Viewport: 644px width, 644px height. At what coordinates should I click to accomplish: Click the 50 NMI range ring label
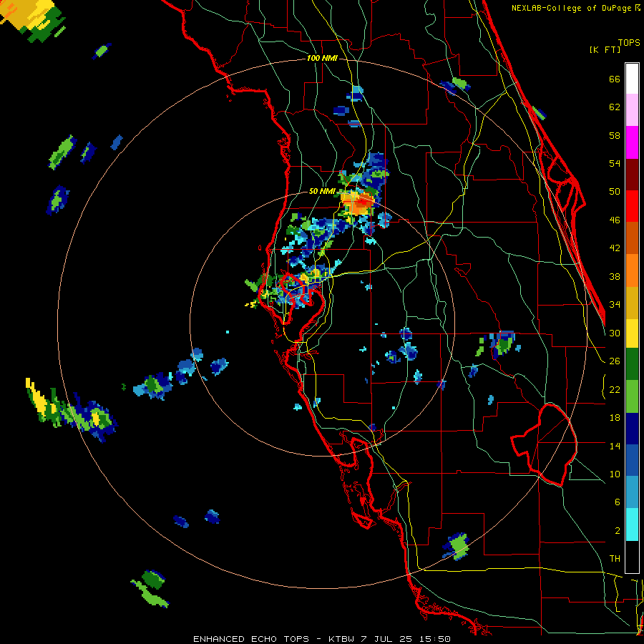click(321, 191)
